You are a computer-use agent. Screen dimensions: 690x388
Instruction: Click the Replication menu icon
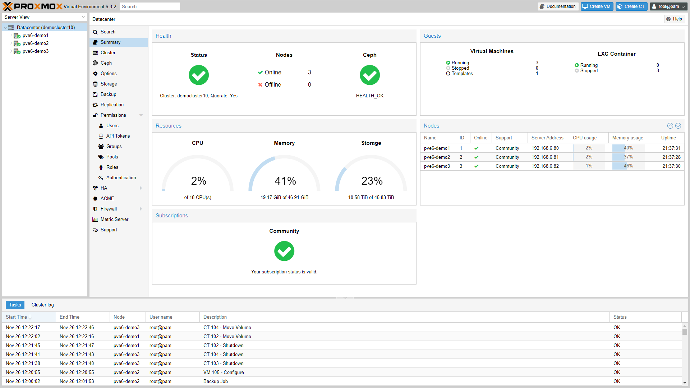point(95,105)
